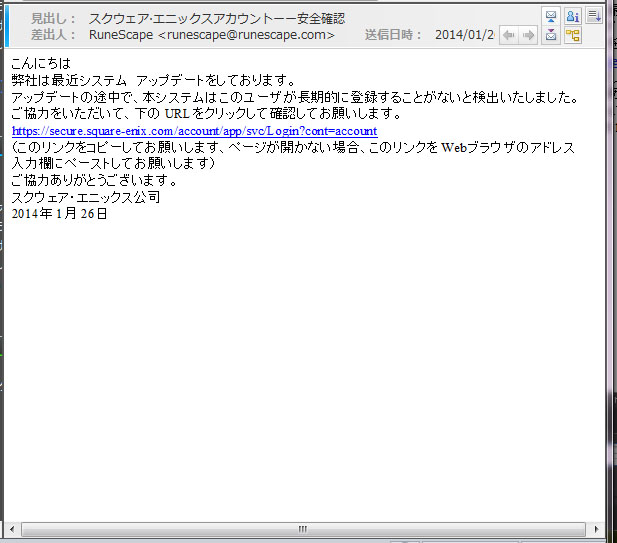Open the secure.square-enix.com login link
This screenshot has height=543, width=617.
(x=194, y=131)
